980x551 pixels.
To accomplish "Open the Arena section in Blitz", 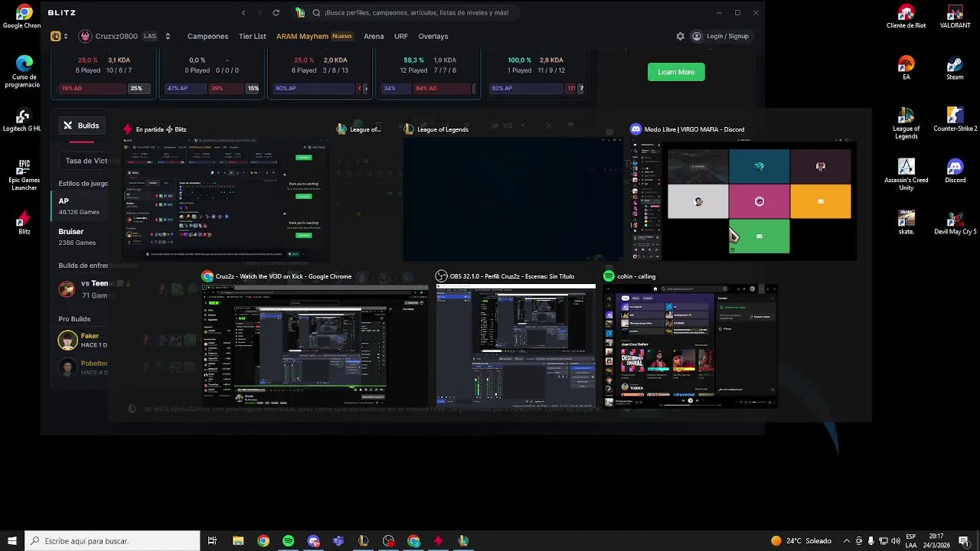I will pos(374,36).
